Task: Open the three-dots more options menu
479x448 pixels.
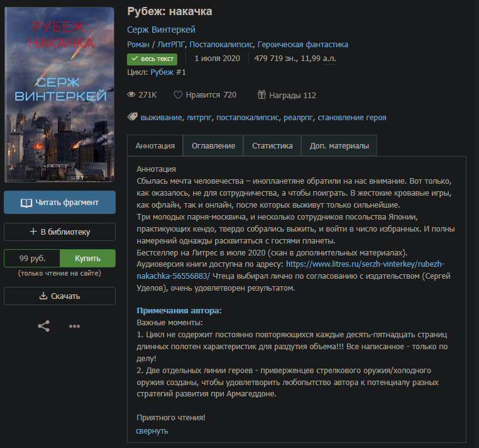Action: tap(75, 327)
